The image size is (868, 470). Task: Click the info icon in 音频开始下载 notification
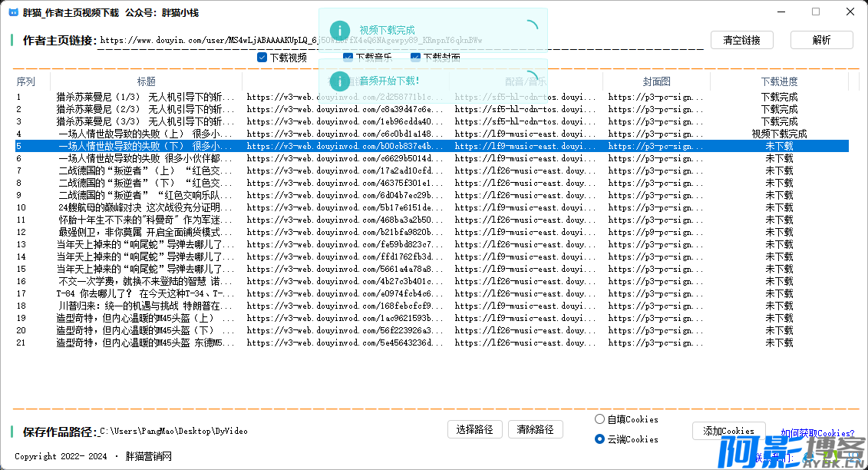pos(340,81)
